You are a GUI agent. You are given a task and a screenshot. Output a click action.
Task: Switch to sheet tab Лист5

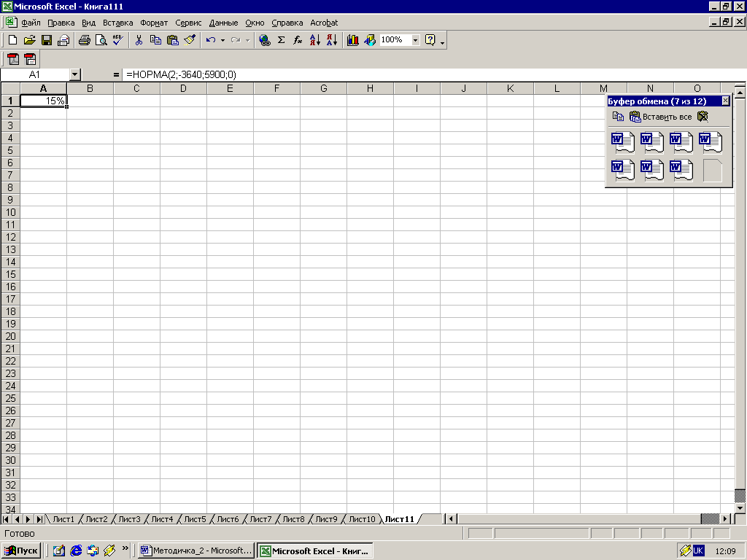pos(195,519)
